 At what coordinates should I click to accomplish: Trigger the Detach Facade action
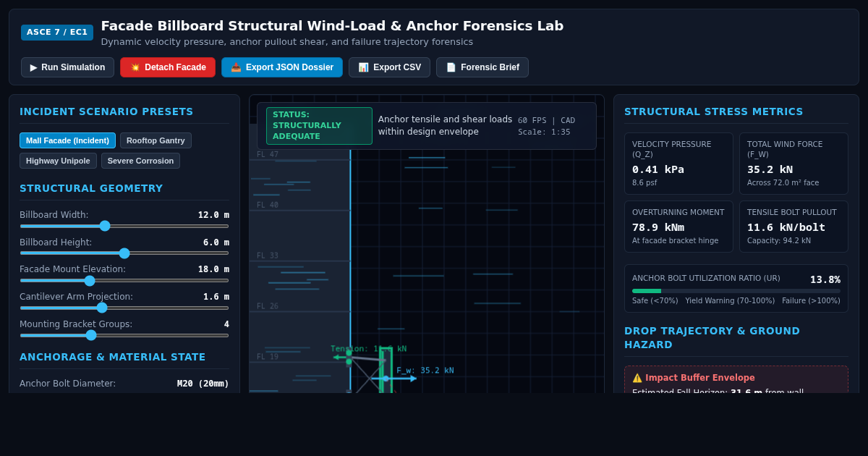tap(168, 67)
